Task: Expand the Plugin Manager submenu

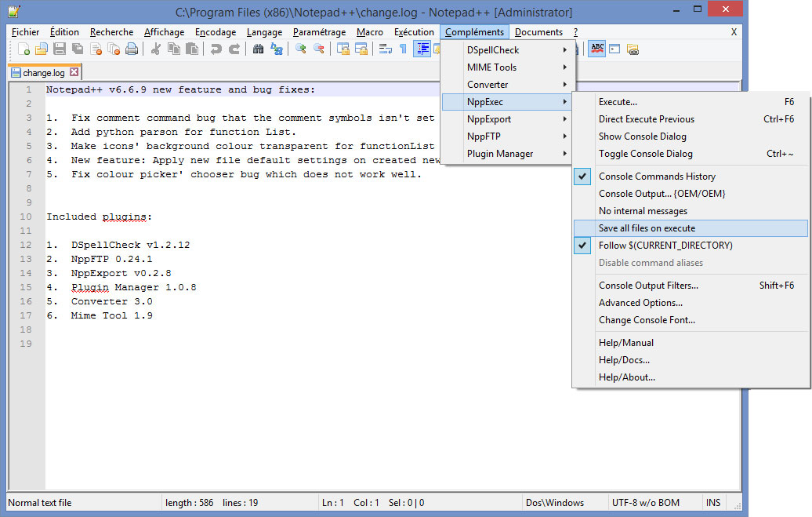Action: pyautogui.click(x=506, y=154)
